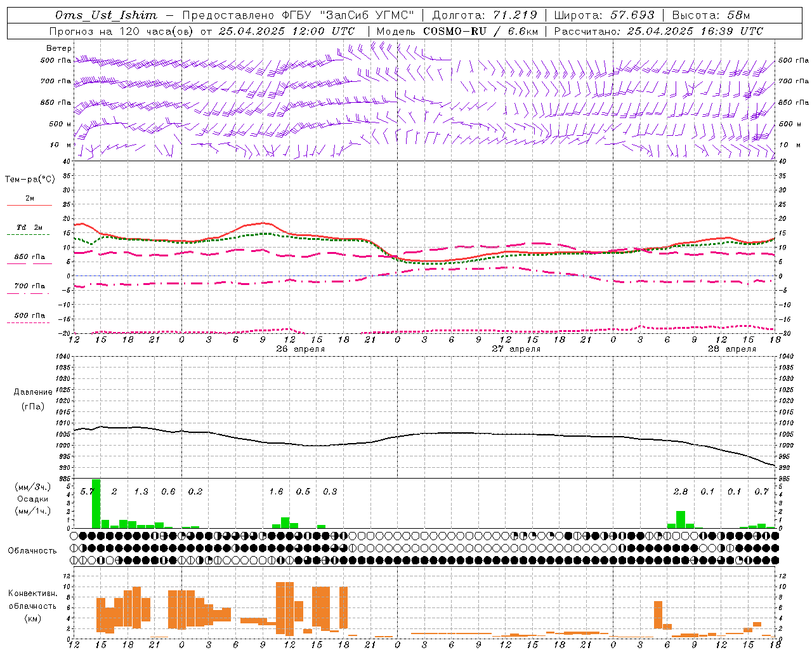The width and height of the screenshot is (812, 650).
Task: Click the 3-hour precipitation value '0.6'
Action: click(x=168, y=492)
